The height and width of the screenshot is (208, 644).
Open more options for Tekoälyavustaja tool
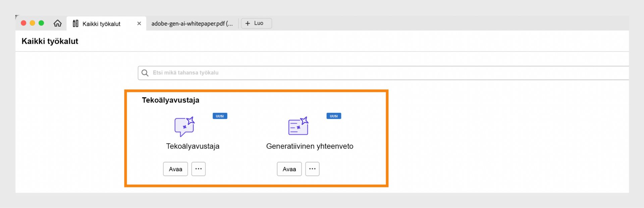point(199,169)
